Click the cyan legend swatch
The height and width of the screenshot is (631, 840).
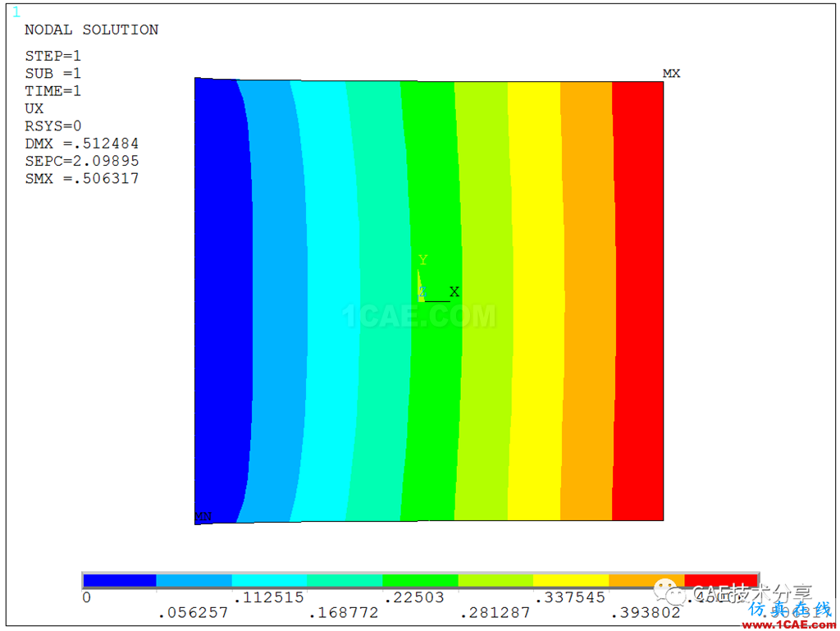coord(269,581)
